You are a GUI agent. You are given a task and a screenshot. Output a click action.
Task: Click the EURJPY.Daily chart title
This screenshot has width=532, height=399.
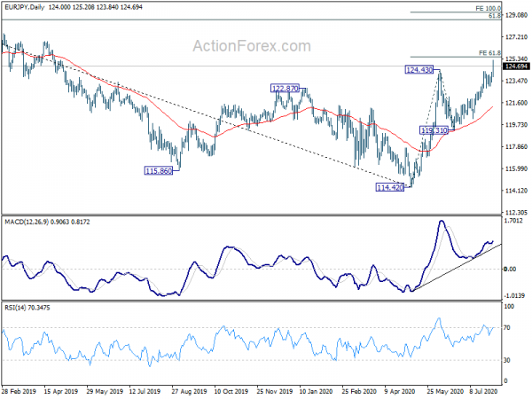pyautogui.click(x=25, y=7)
